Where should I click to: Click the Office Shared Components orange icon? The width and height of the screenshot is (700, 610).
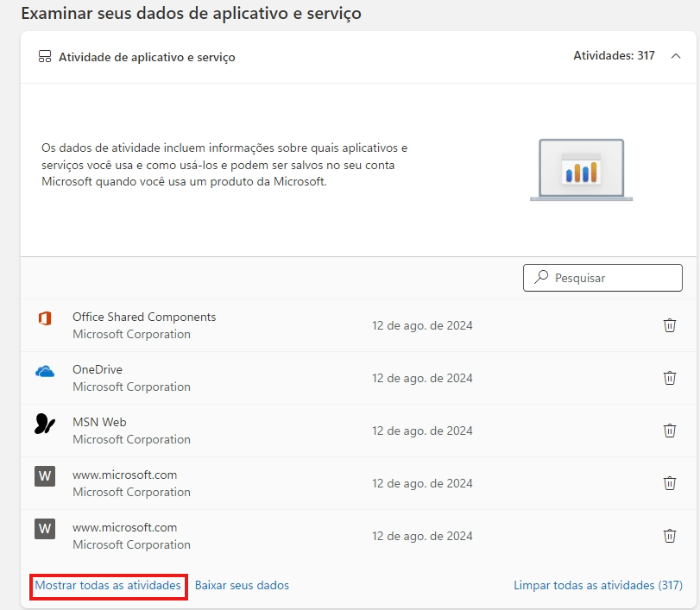click(45, 318)
